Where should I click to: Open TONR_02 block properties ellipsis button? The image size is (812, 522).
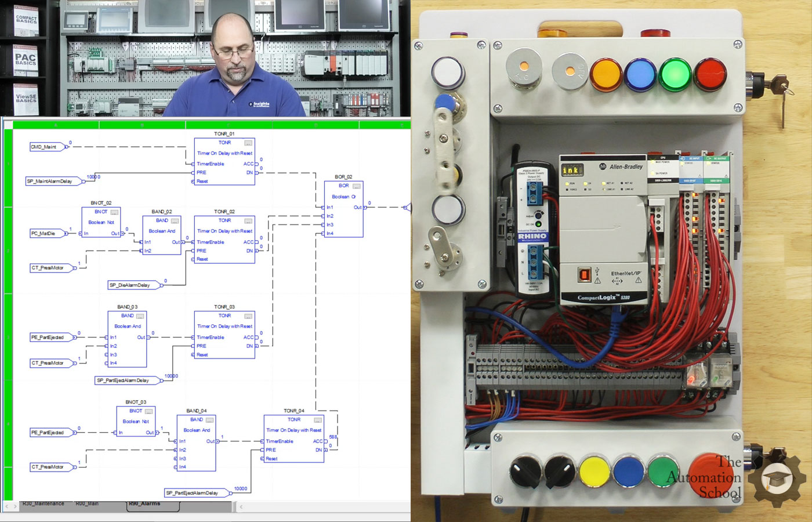click(248, 221)
